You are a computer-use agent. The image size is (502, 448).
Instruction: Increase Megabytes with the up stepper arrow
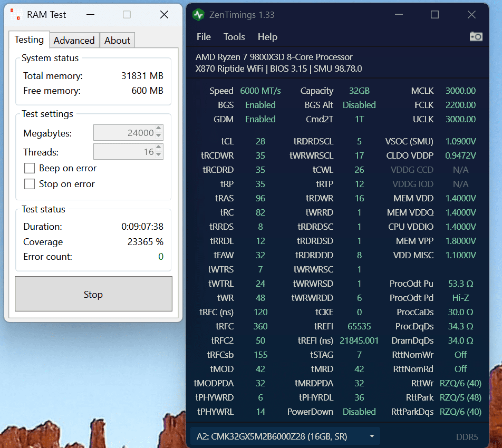coord(159,129)
